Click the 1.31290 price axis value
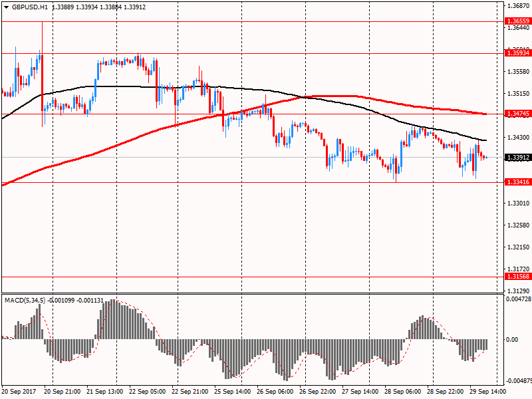Image resolution: width=532 pixels, height=399 pixels. (519, 291)
